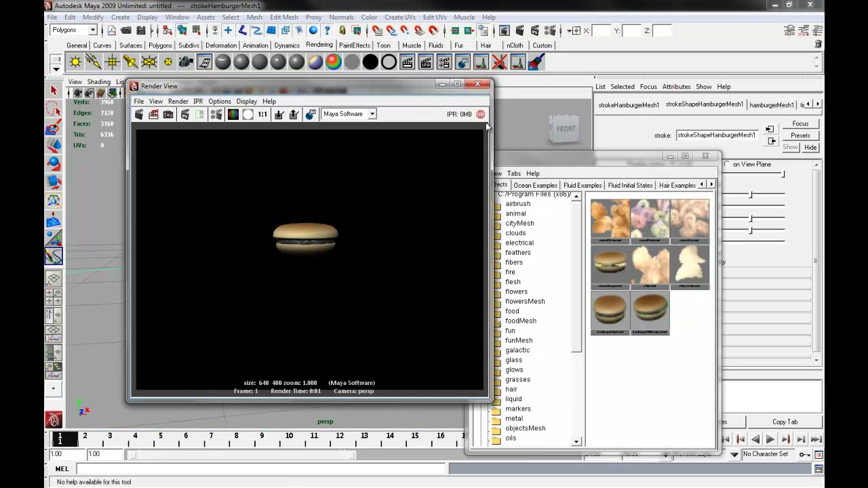Click the red IPR pause indicator

coord(481,114)
